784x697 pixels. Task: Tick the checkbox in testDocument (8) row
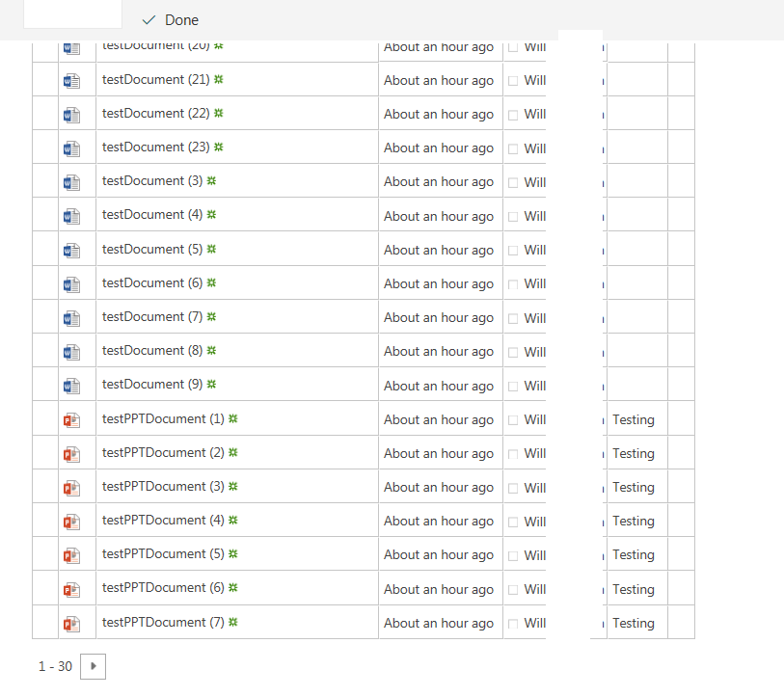point(513,353)
